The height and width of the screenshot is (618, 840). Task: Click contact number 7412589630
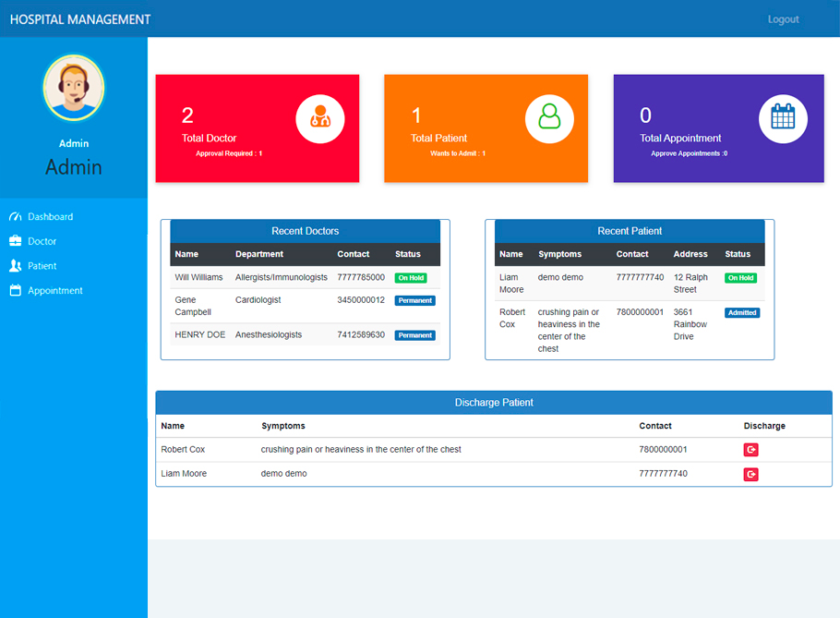coord(361,334)
